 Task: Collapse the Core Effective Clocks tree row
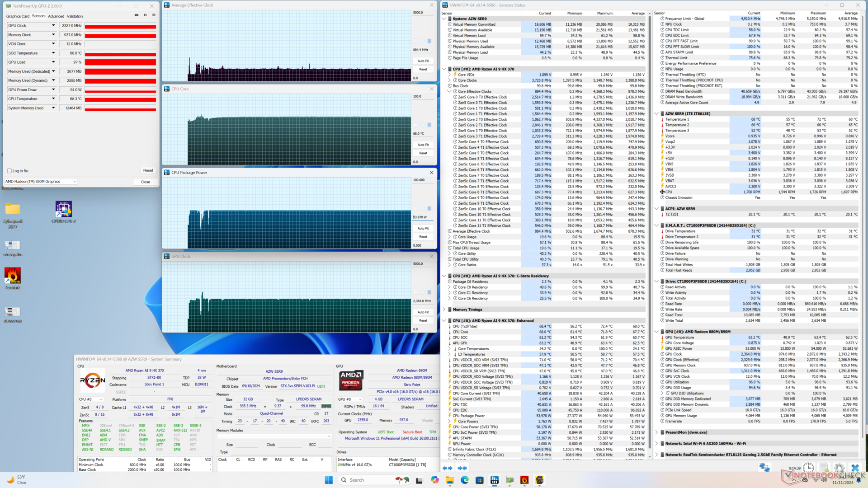(449, 91)
